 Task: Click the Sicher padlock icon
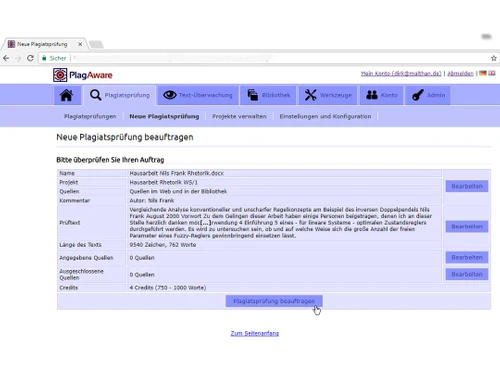(44, 58)
